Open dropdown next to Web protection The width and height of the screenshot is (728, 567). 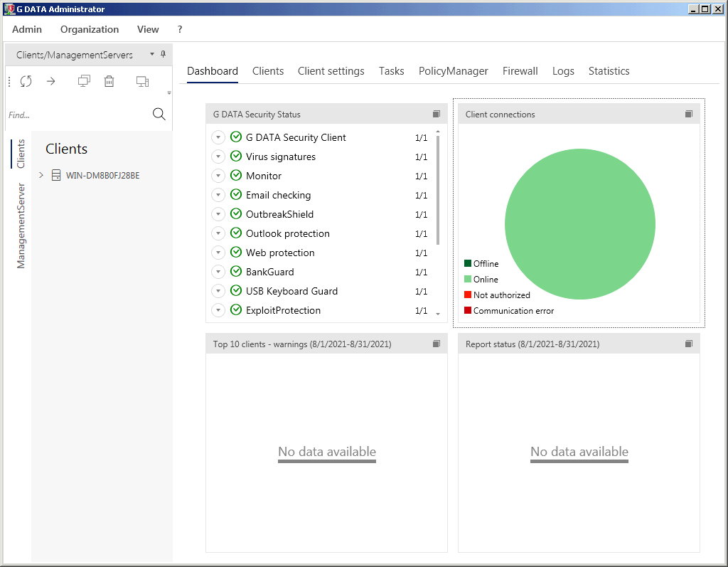pos(218,253)
